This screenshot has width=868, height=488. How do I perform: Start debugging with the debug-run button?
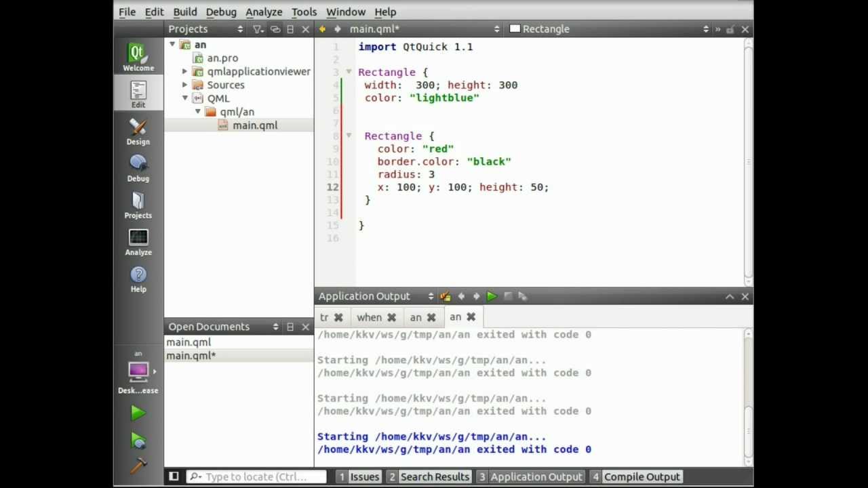pyautogui.click(x=138, y=441)
